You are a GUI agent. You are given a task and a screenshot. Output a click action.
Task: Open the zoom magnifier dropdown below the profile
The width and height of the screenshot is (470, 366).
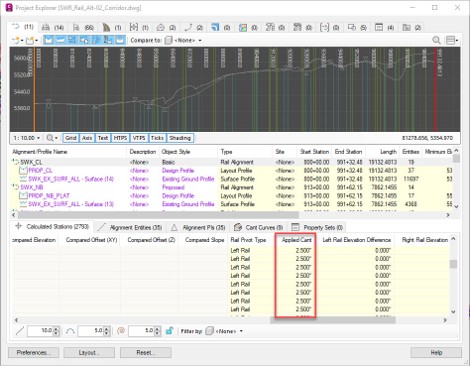[52, 138]
